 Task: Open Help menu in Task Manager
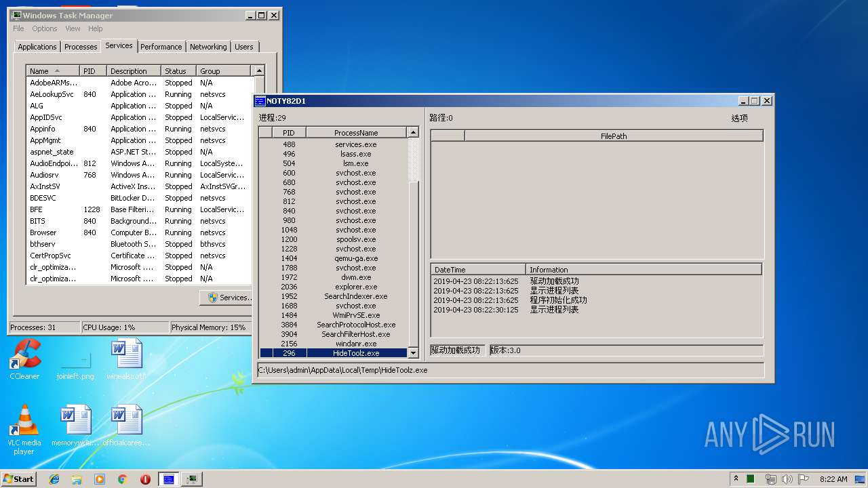[96, 28]
